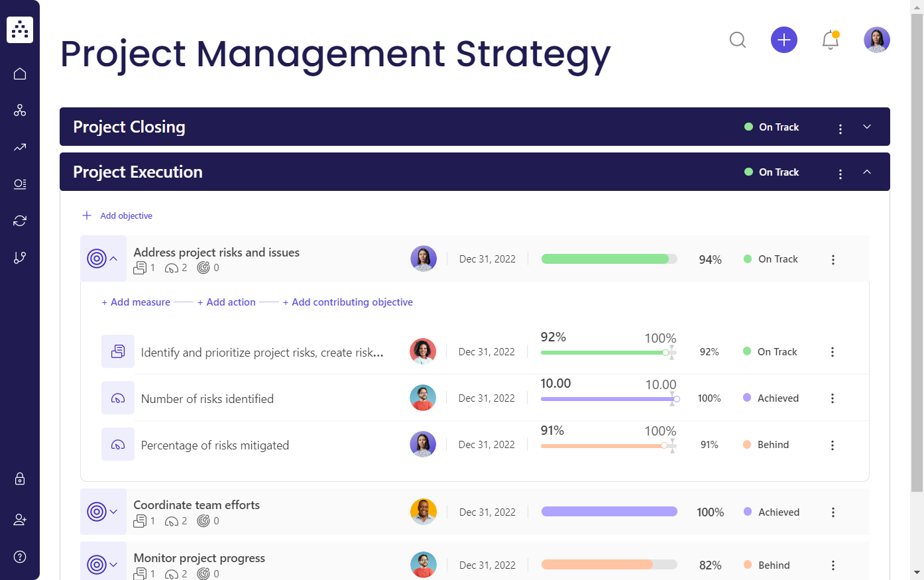924x580 pixels.
Task: Click the objectives list icon in the sidebar
Action: coord(20,184)
